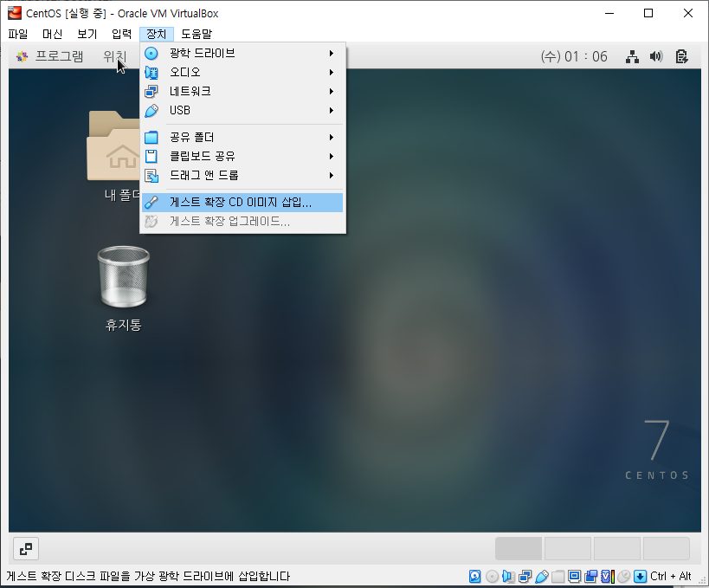Screen dimensions: 709x588
Task: Open the 입력 menu
Action: (122, 34)
